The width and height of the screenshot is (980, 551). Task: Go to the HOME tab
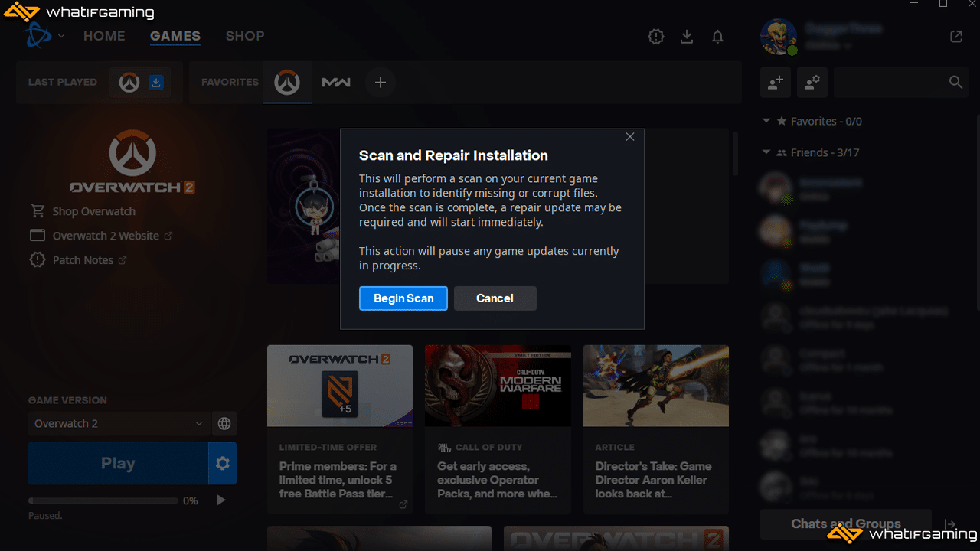104,36
